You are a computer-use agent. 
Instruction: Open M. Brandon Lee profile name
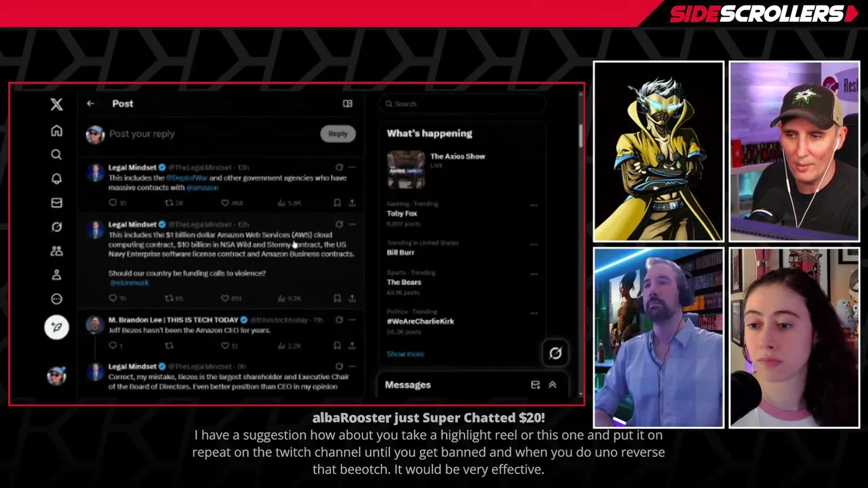[174, 320]
